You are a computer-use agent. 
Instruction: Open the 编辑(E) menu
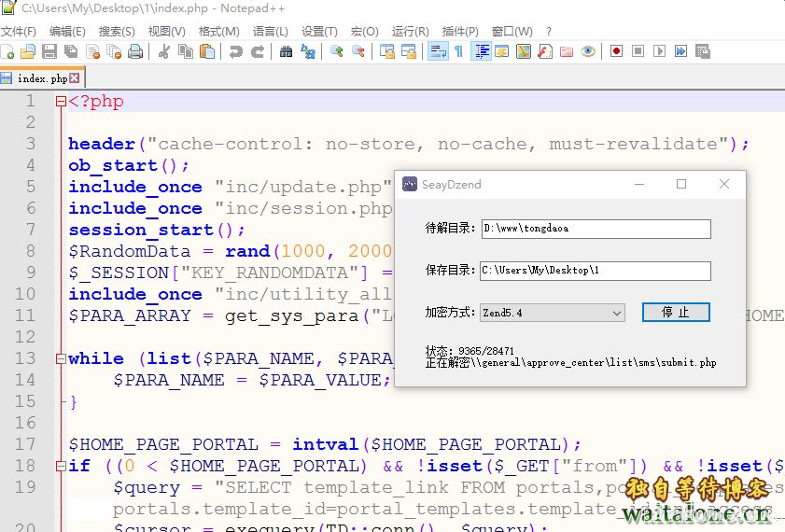tap(67, 32)
